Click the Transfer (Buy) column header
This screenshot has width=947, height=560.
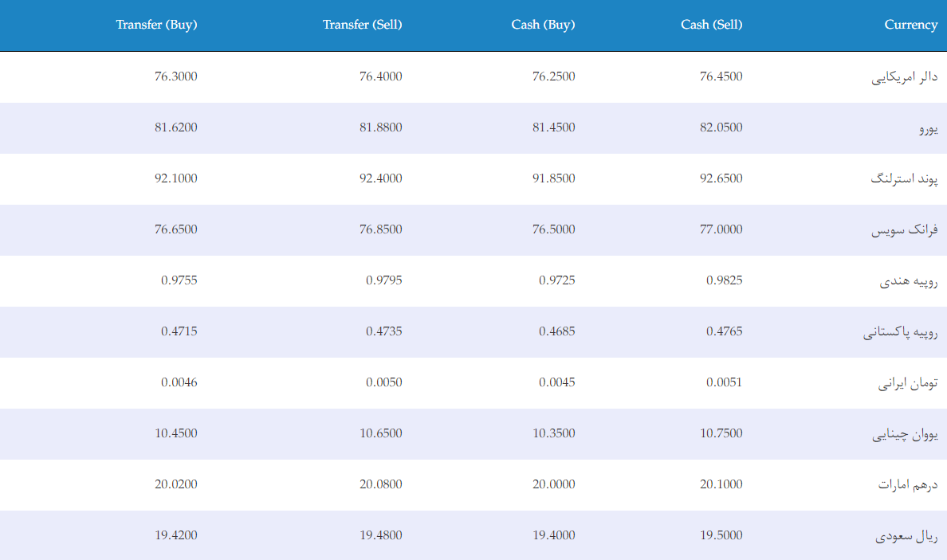[x=156, y=25]
